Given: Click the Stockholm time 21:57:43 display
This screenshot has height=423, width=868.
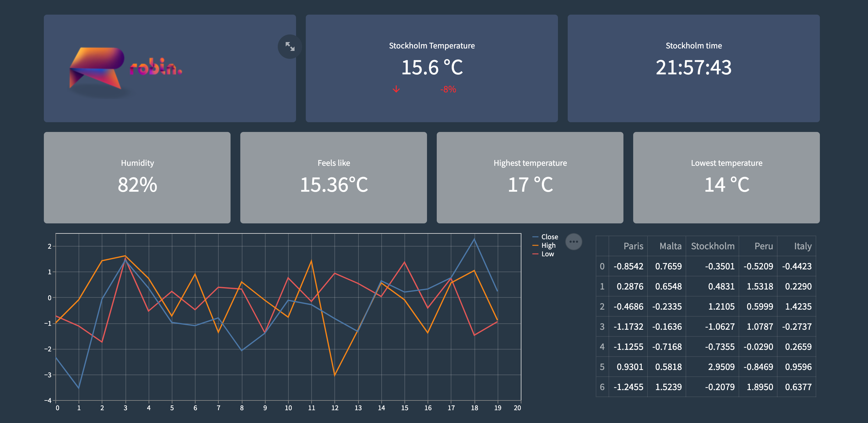Looking at the screenshot, I should coord(693,67).
